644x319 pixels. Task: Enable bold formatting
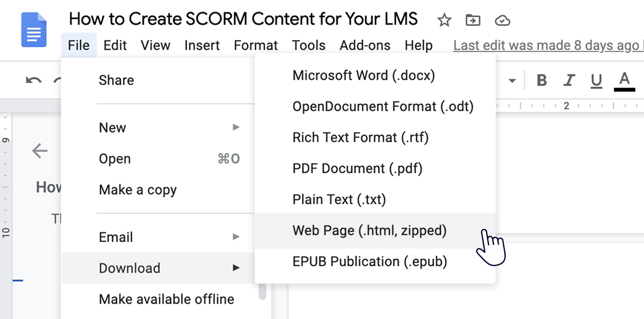pos(541,80)
